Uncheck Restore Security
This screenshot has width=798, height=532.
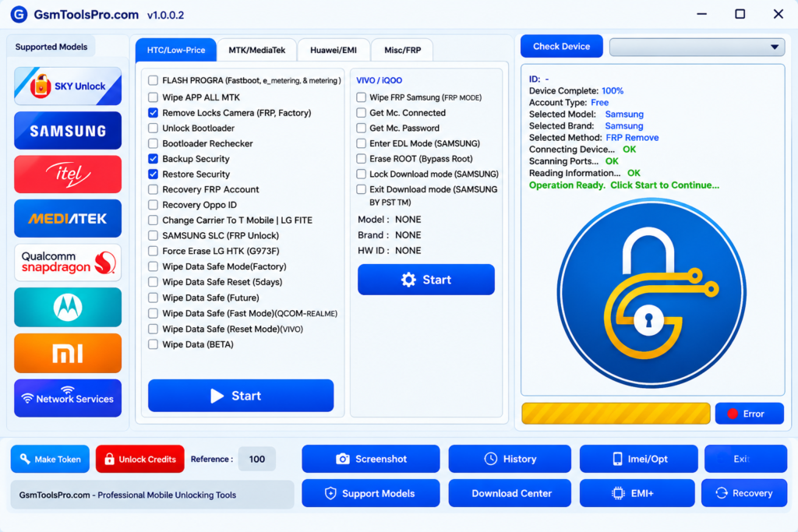pos(153,174)
